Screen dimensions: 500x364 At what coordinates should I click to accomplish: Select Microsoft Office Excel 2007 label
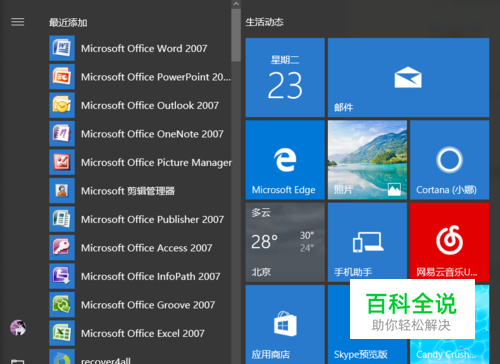tap(143, 334)
